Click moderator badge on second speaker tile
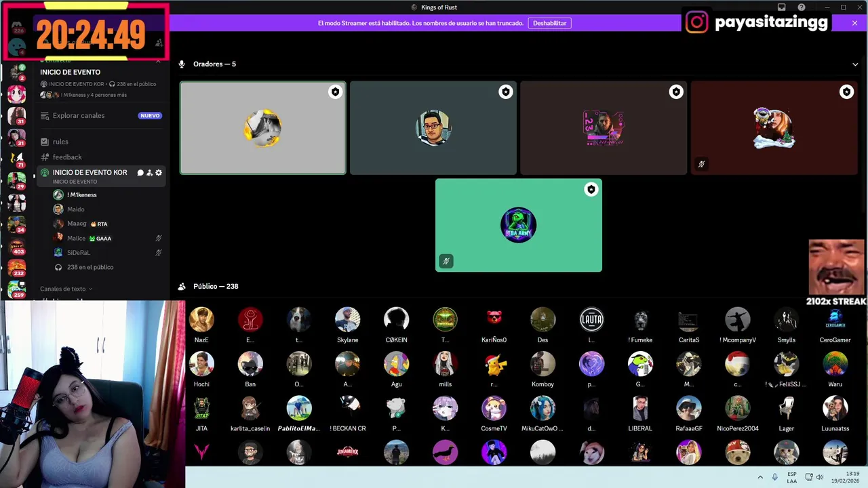This screenshot has height=488, width=868. click(x=505, y=92)
